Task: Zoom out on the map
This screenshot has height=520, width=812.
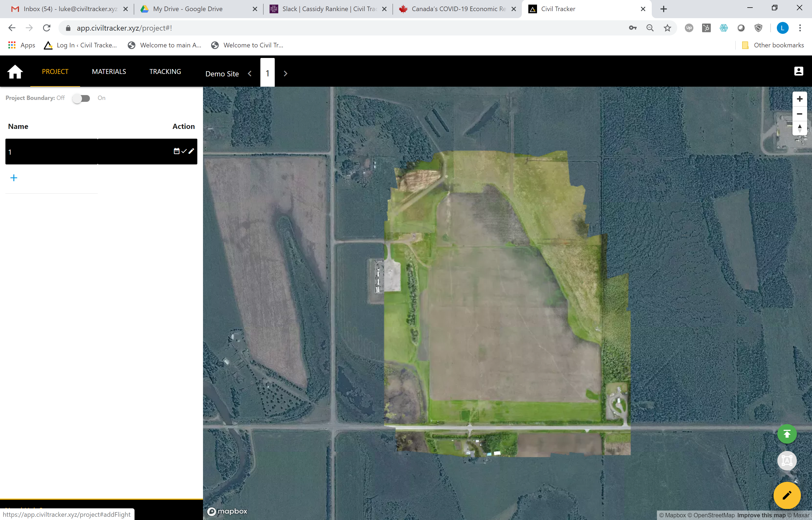Action: [800, 114]
